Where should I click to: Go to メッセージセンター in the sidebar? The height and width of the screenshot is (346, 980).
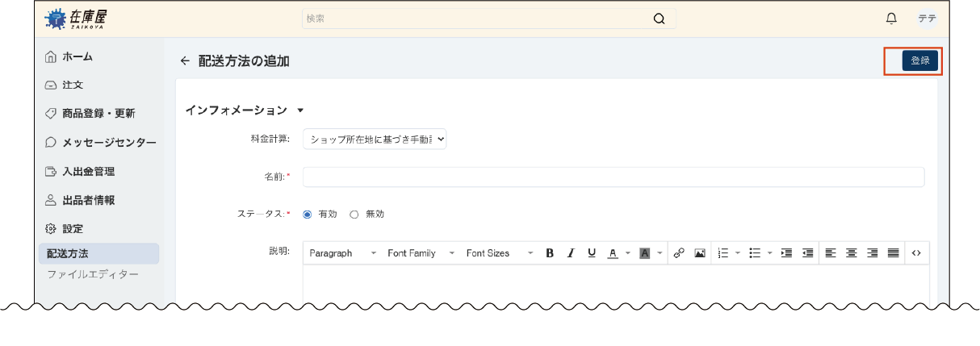pos(109,143)
